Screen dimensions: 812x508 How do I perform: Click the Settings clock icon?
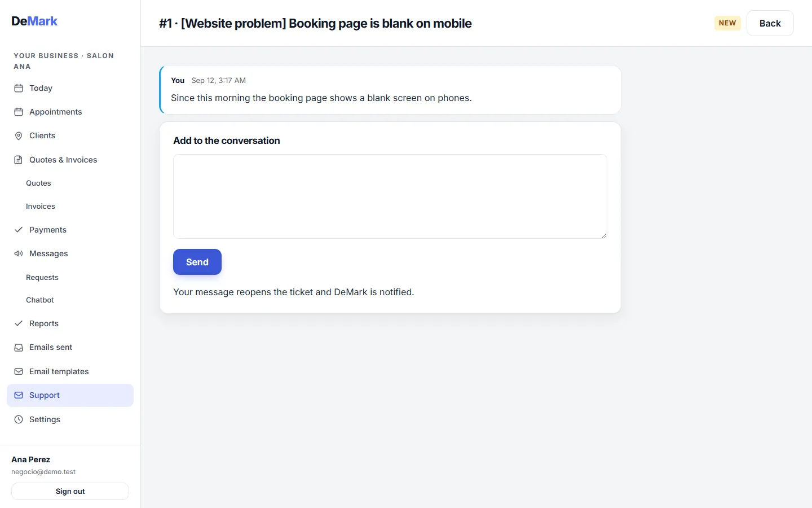pyautogui.click(x=19, y=419)
